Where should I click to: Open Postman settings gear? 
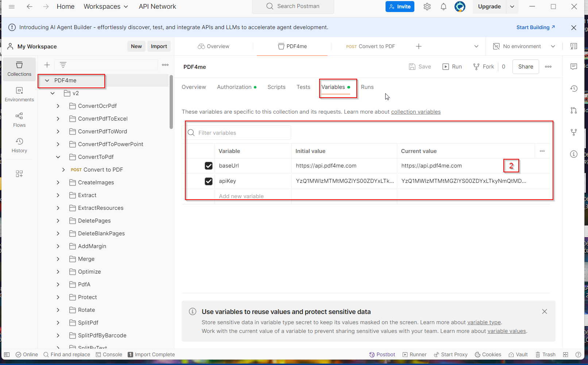pos(427,7)
